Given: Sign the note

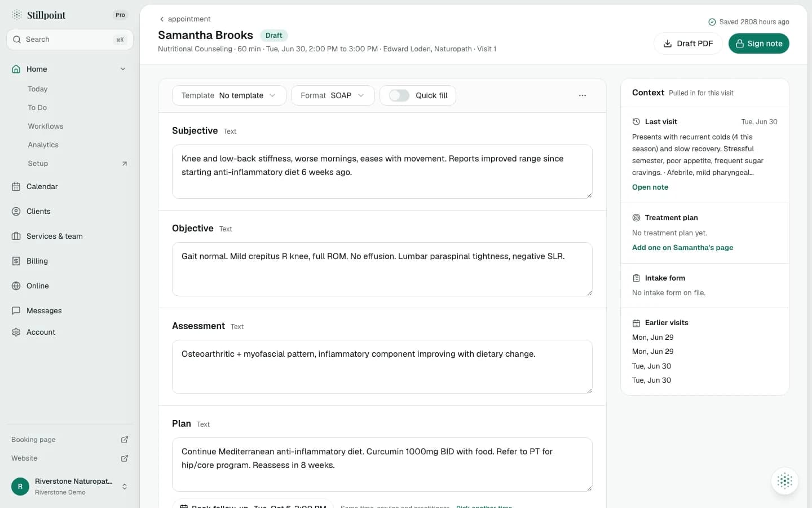Looking at the screenshot, I should click(x=759, y=43).
